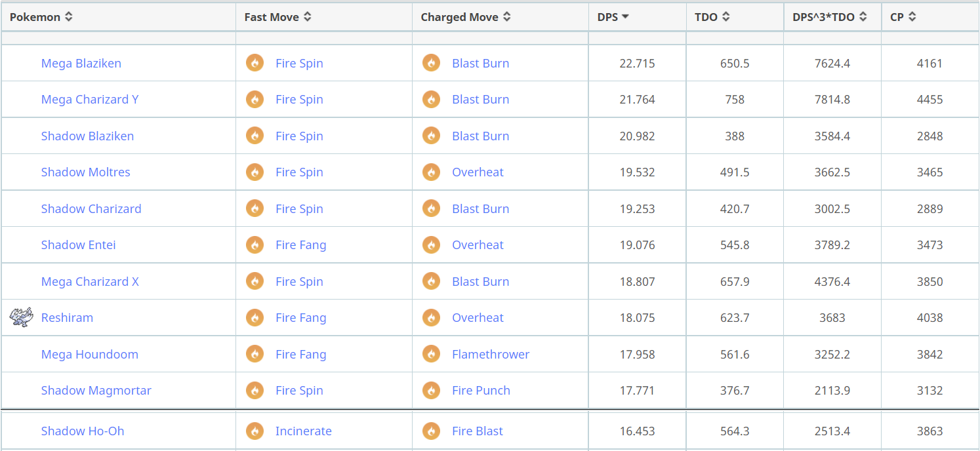The height and width of the screenshot is (451, 980).
Task: Open the Shadow Ho-Oh Pokemon link
Action: 83,431
